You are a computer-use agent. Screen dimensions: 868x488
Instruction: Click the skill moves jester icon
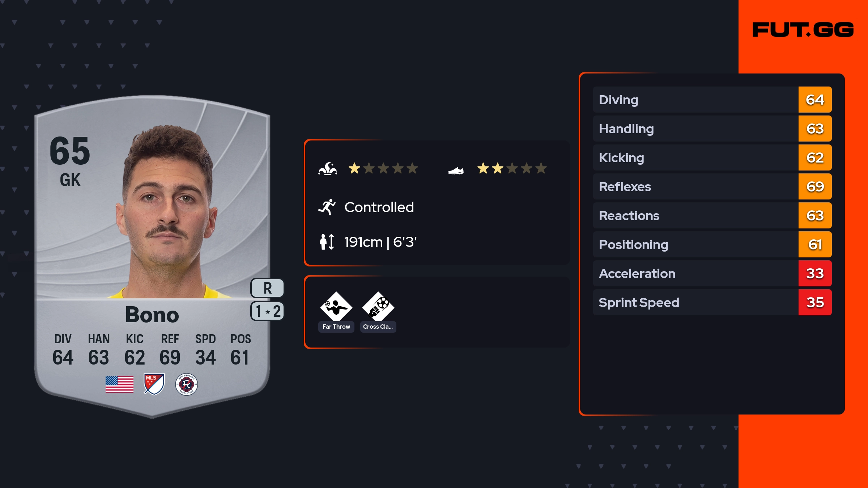[328, 169]
